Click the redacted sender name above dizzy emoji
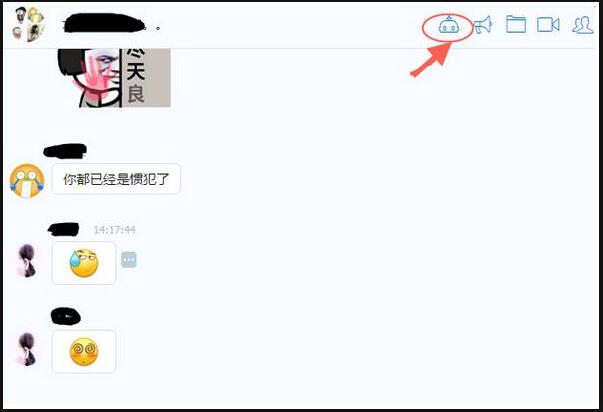The image size is (603, 412). tap(66, 316)
